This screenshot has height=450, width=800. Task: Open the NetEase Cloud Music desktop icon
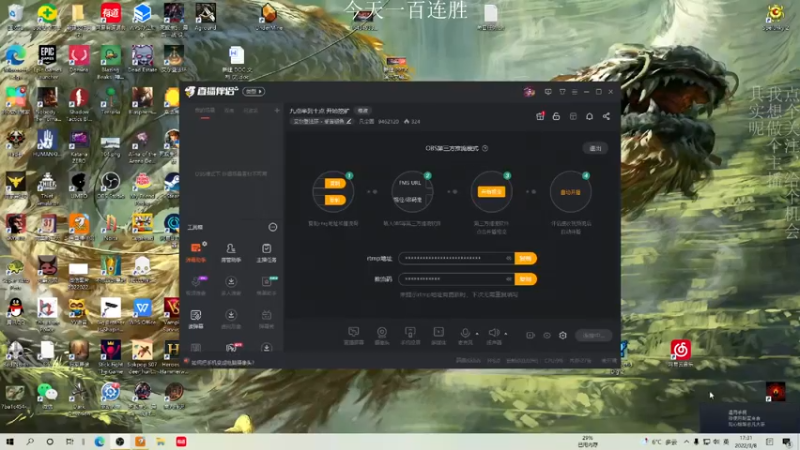[680, 353]
